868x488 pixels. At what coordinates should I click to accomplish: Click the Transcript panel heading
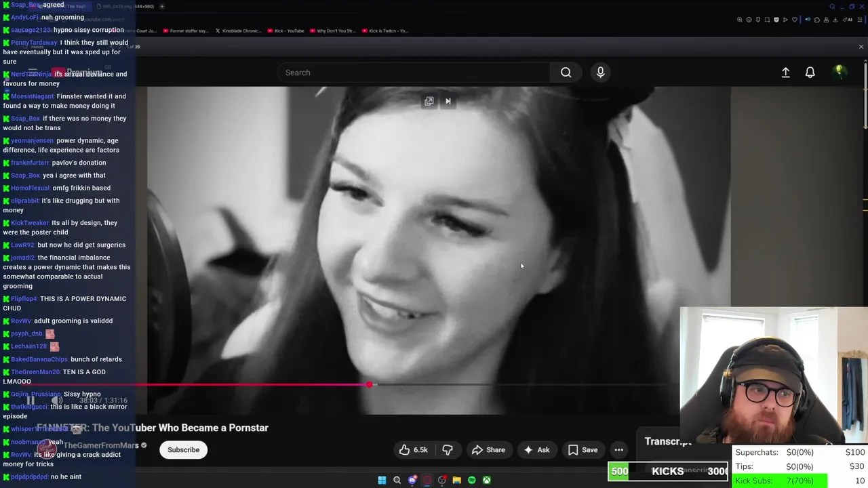coord(668,441)
